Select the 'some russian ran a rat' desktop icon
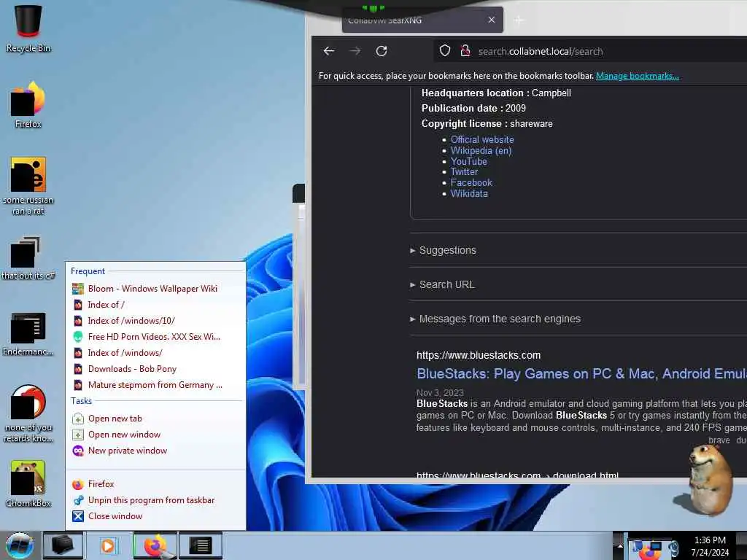 pyautogui.click(x=28, y=186)
